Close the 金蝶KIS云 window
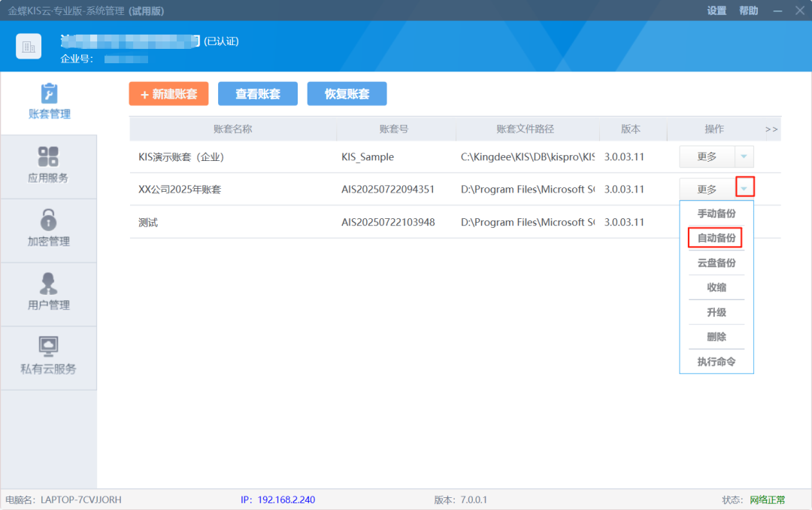This screenshot has height=510, width=812. coord(800,11)
